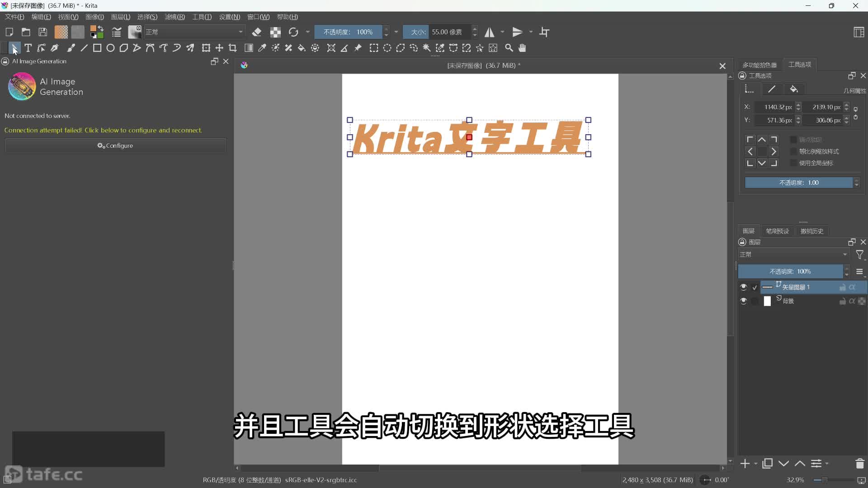Toggle horizontal mirror tool

point(490,32)
